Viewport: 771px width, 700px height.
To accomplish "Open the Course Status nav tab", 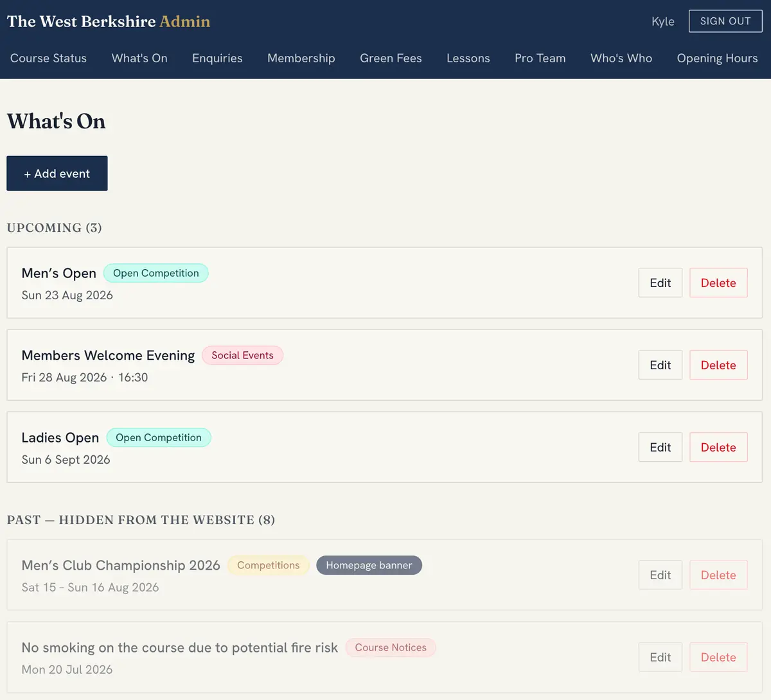I will pyautogui.click(x=48, y=58).
